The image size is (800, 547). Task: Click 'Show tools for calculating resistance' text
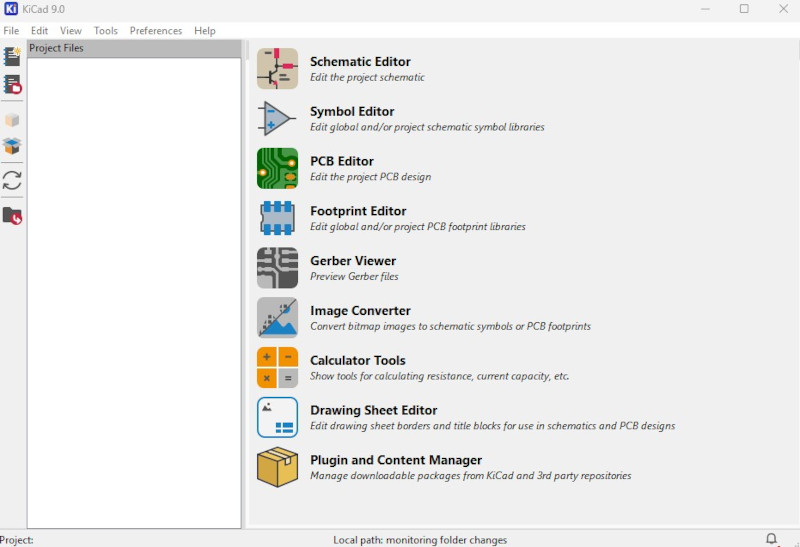click(439, 376)
